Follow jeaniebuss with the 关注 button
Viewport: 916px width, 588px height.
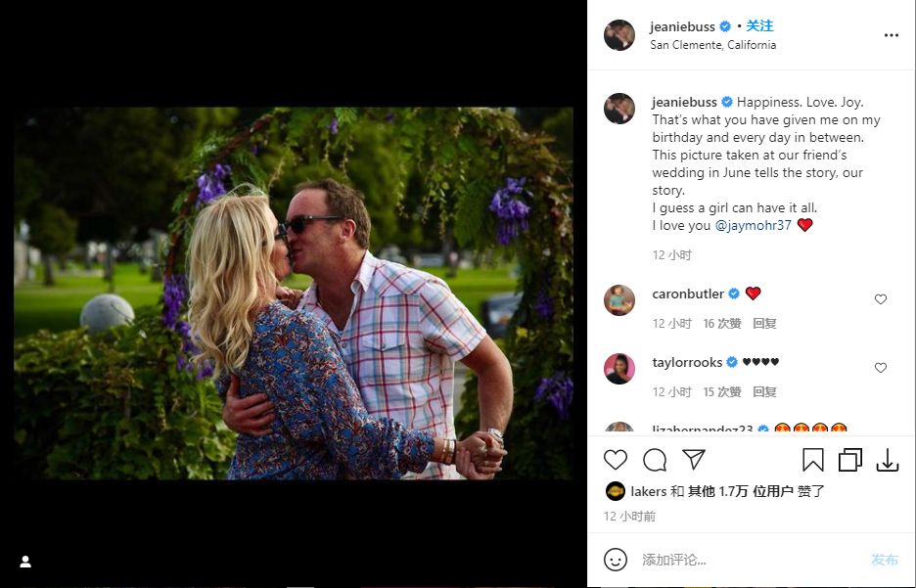click(x=759, y=26)
